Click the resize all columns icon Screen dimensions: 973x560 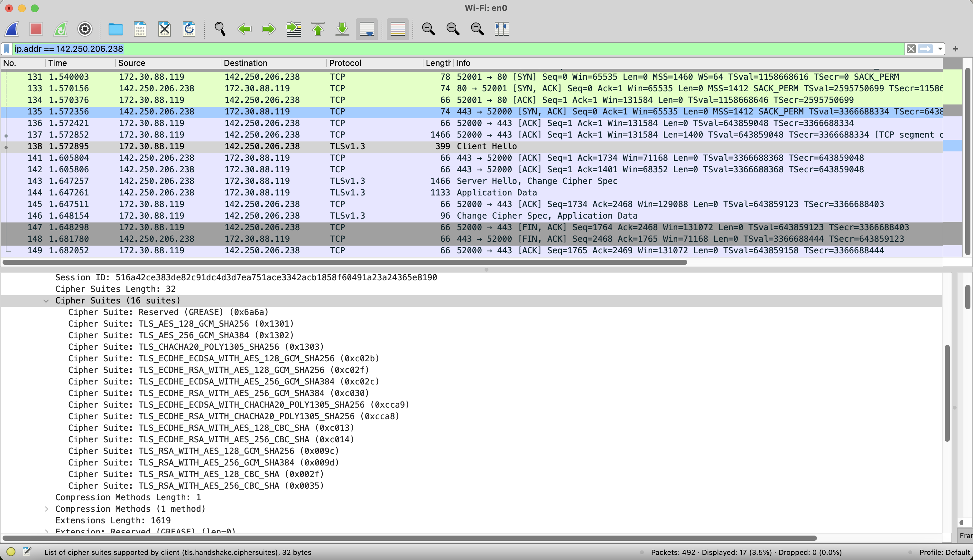pyautogui.click(x=502, y=29)
